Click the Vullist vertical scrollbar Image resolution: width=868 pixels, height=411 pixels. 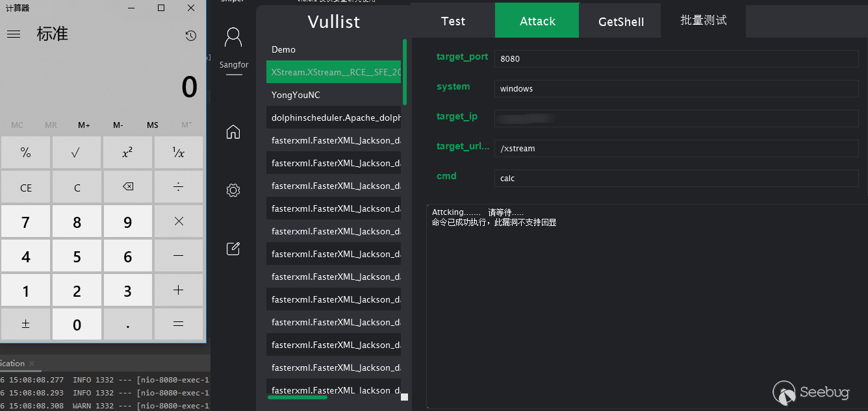coord(405,73)
